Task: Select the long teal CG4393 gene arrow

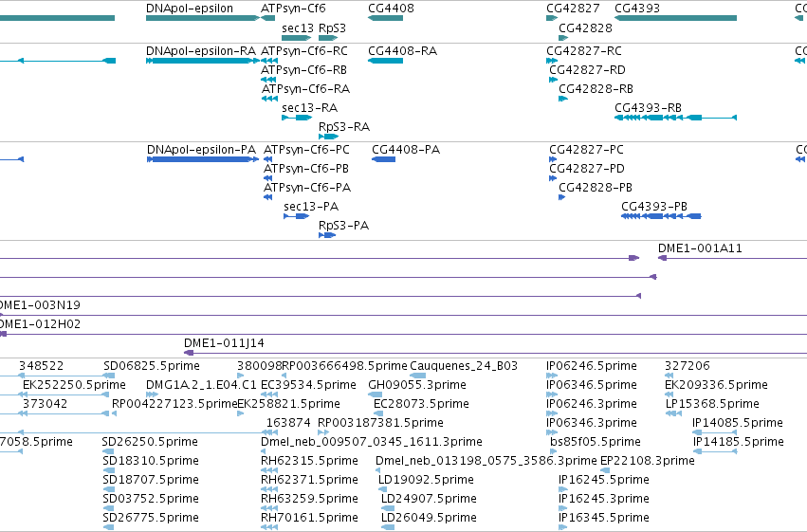Action: [676, 18]
